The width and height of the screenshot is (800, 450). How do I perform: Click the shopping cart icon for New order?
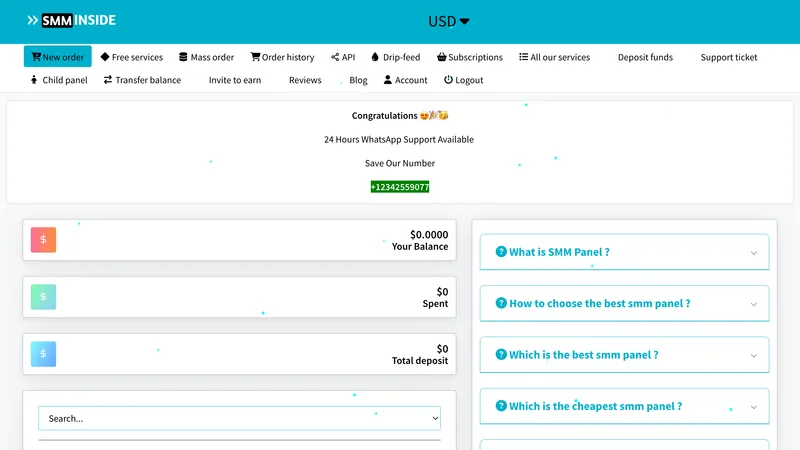[x=36, y=57]
